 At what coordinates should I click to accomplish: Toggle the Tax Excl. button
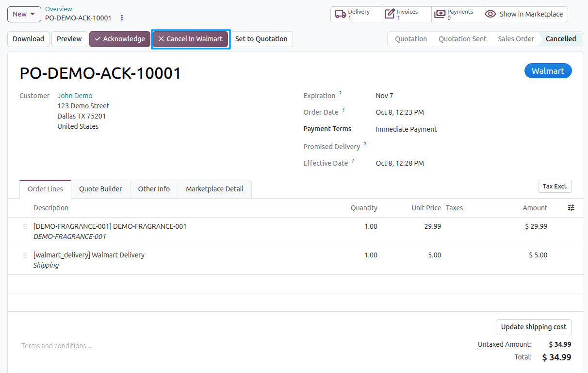(x=555, y=186)
